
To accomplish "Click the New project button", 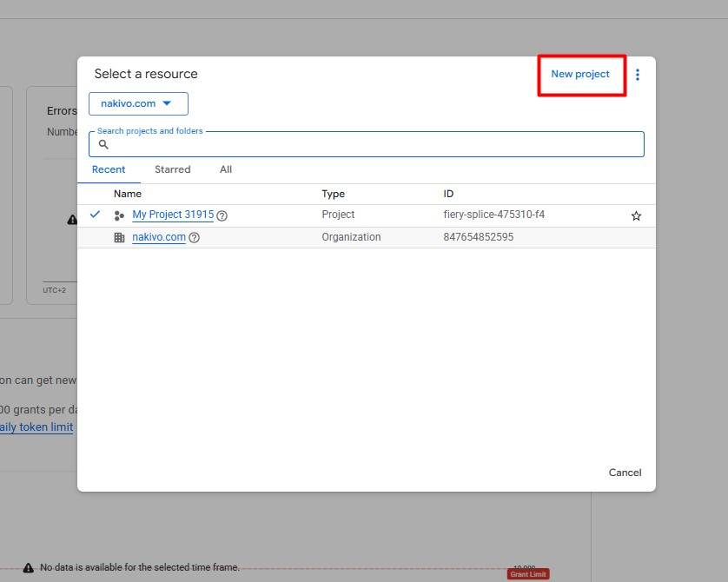I will [x=580, y=75].
